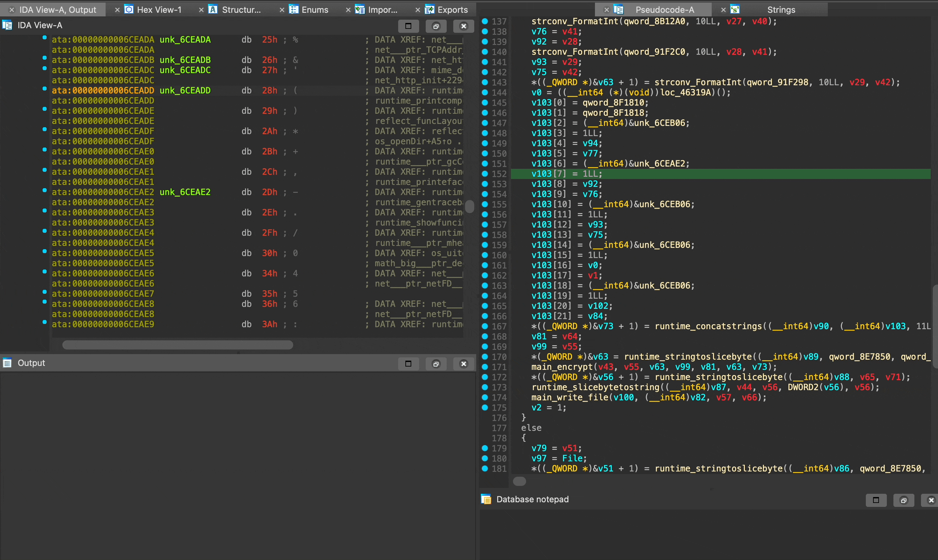
Task: Switch to the IDA View-A, Output tab
Action: click(57, 10)
